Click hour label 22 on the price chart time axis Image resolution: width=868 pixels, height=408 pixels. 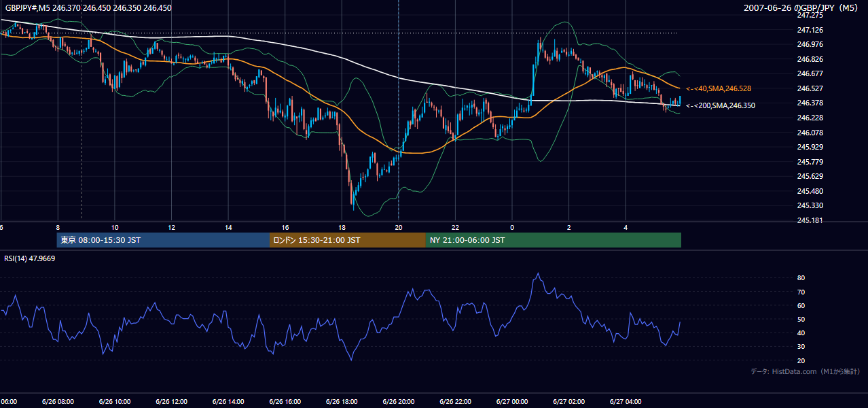455,227
